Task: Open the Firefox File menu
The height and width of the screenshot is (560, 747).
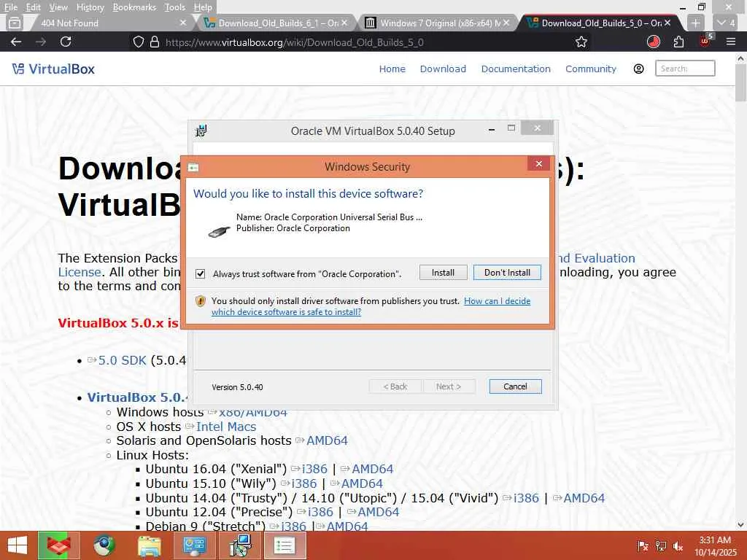Action: pyautogui.click(x=10, y=7)
